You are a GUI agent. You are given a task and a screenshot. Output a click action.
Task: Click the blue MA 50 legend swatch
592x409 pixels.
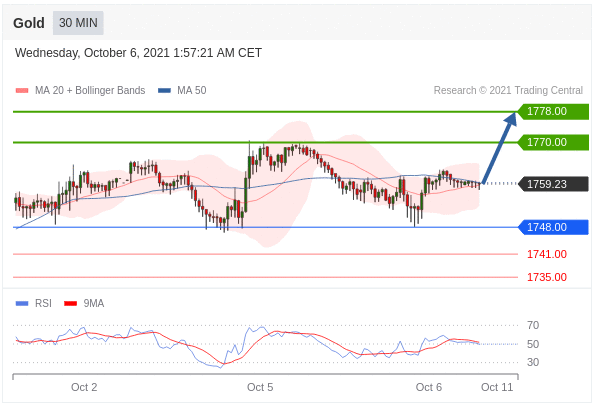coord(164,91)
